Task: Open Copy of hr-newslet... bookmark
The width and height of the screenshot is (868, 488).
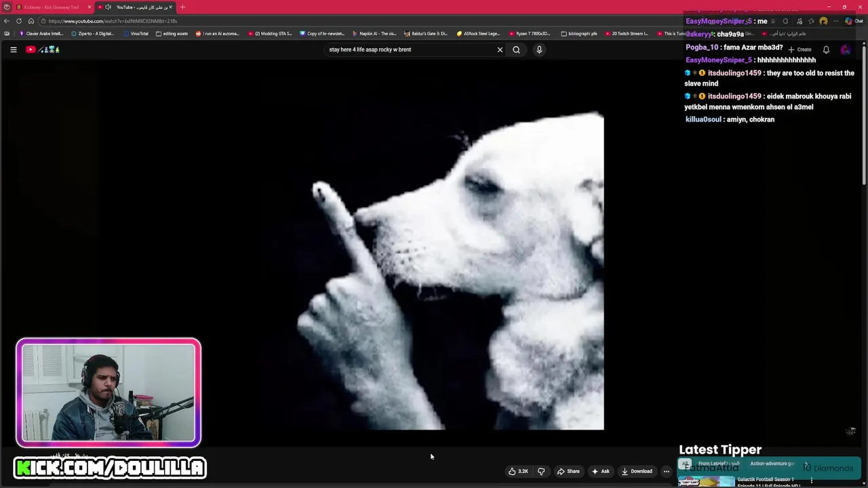Action: click(x=322, y=33)
